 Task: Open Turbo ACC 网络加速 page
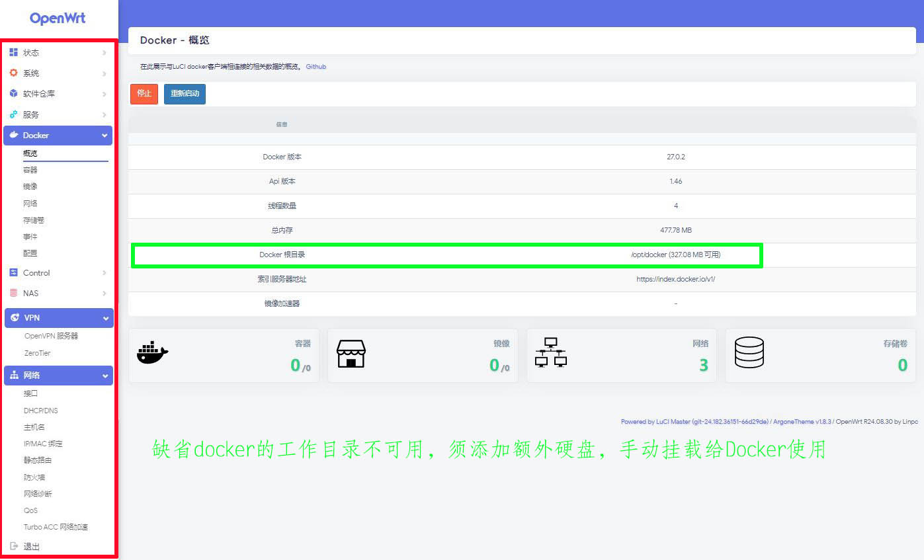[x=56, y=527]
